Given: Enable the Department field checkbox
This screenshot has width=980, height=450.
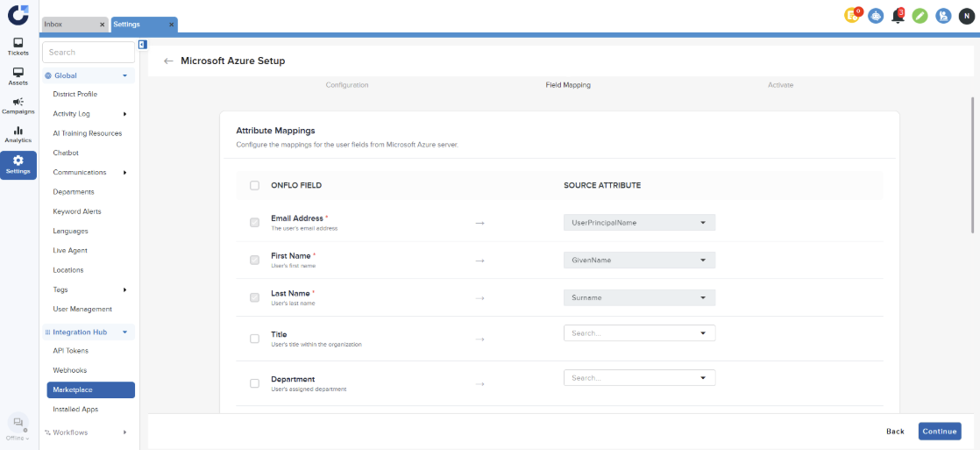Looking at the screenshot, I should (254, 383).
